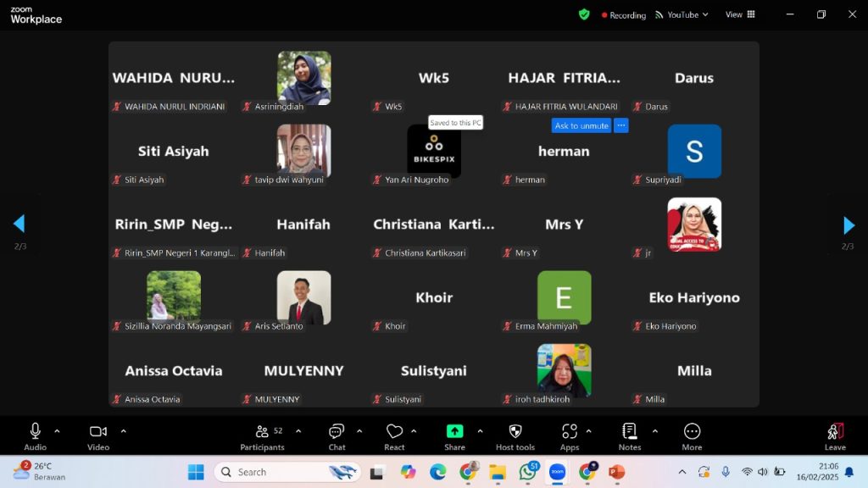Click the Ask to unmute button
This screenshot has width=868, height=488.
coord(581,125)
